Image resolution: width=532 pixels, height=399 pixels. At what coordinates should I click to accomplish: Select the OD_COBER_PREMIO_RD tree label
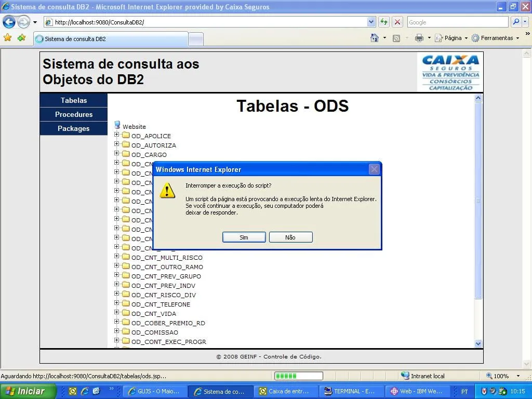(168, 323)
